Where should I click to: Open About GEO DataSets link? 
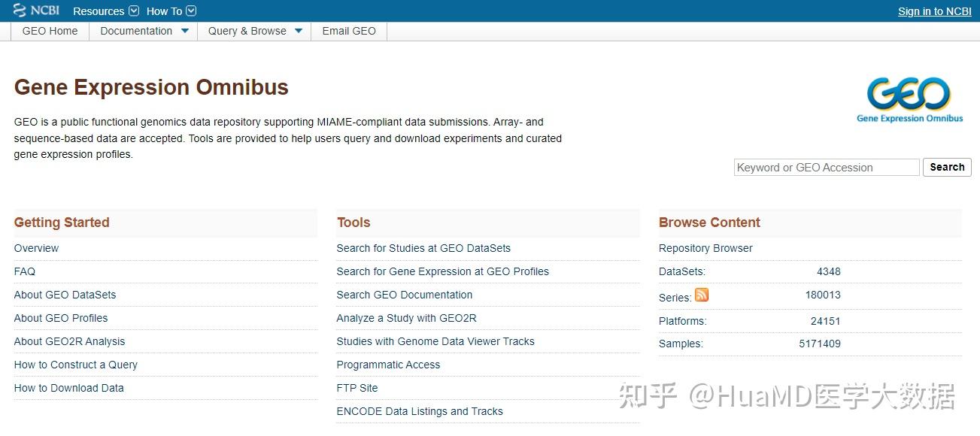tap(65, 295)
